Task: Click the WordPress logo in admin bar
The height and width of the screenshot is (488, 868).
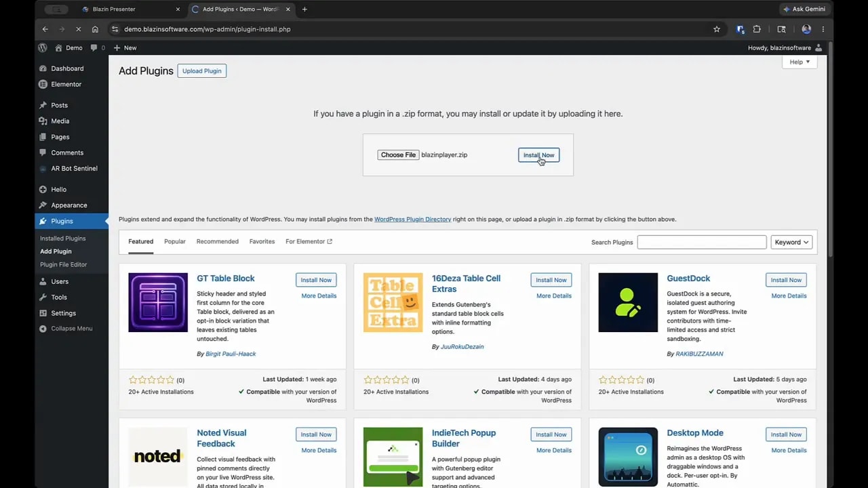Action: 43,48
